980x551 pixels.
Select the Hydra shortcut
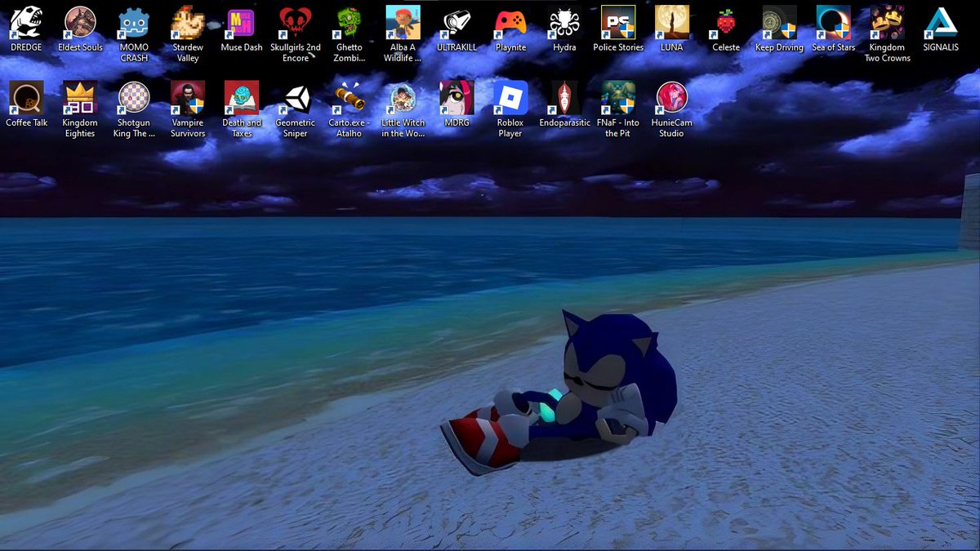564,23
